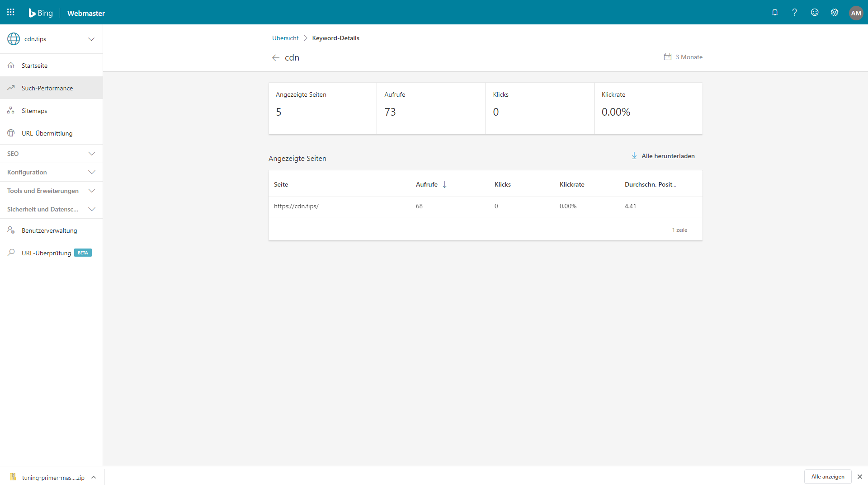868x488 pixels.
Task: Go back using the arrow beside cdn
Action: pos(276,58)
